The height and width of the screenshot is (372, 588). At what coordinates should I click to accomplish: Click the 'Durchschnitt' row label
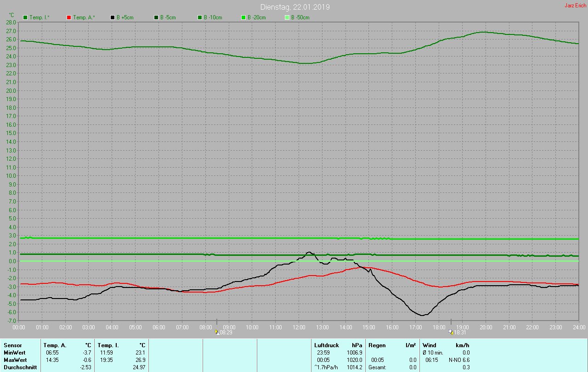click(20, 367)
